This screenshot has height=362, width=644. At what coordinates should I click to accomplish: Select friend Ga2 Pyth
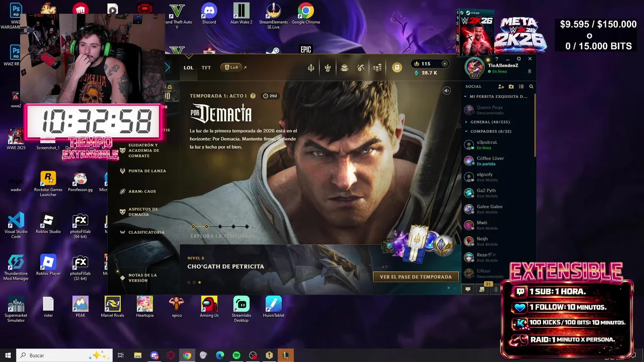[x=498, y=193]
